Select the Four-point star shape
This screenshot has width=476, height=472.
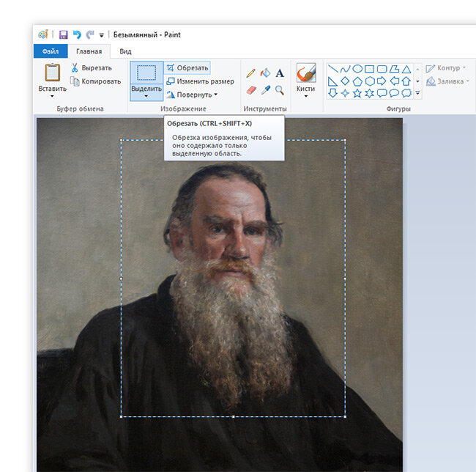345,93
